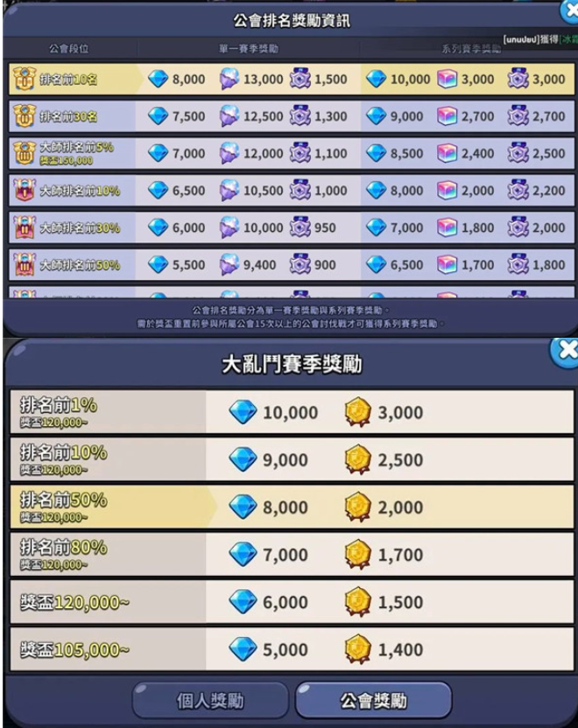Select the 大師排名前5% guild row
The height and width of the screenshot is (728, 578).
(x=292, y=153)
